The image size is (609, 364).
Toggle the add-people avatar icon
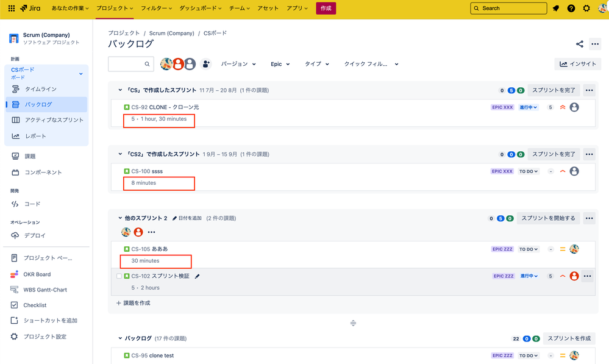(205, 63)
